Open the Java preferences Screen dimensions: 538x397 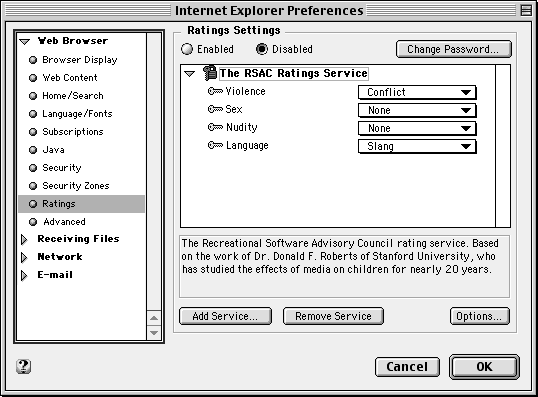point(53,150)
